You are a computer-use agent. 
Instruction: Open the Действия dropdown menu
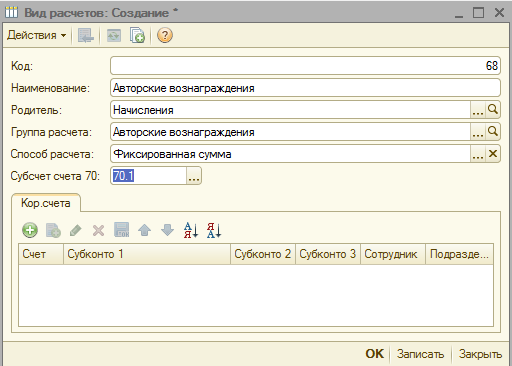tap(37, 35)
